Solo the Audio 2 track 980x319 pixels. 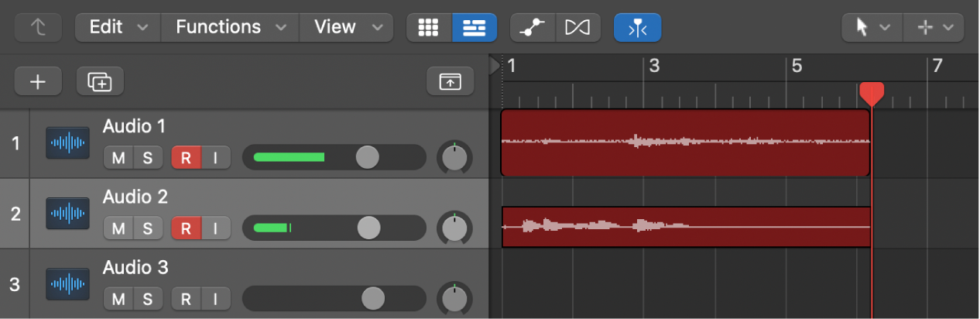(x=147, y=228)
